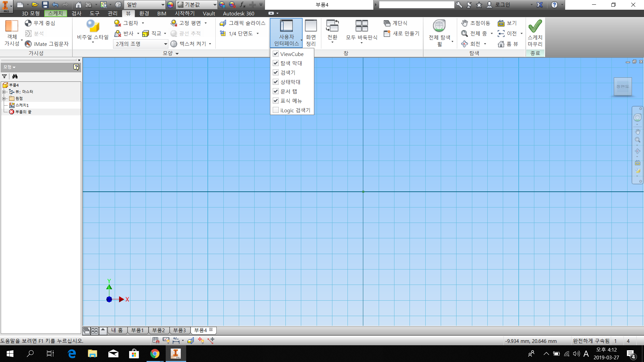Switch to the 3D 모형 ribbon tab
644x362 pixels.
31,13
